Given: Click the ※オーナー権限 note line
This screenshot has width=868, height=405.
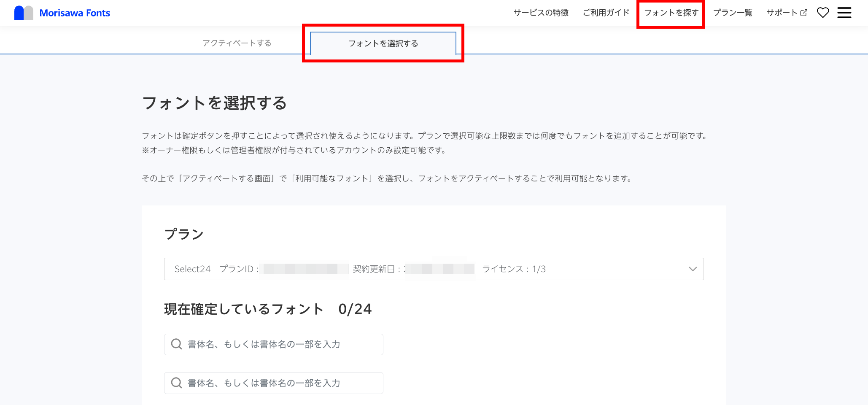Looking at the screenshot, I should point(294,150).
